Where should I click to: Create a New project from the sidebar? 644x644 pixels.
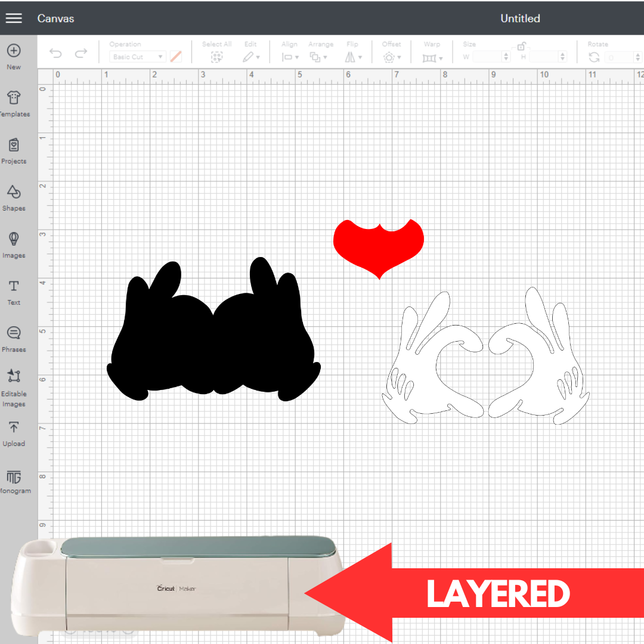14,57
